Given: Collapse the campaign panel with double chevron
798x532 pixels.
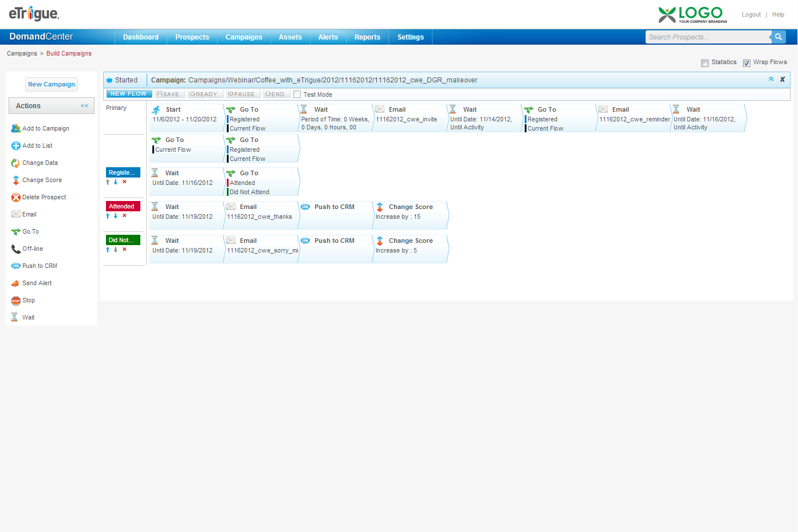Looking at the screenshot, I should pos(771,80).
